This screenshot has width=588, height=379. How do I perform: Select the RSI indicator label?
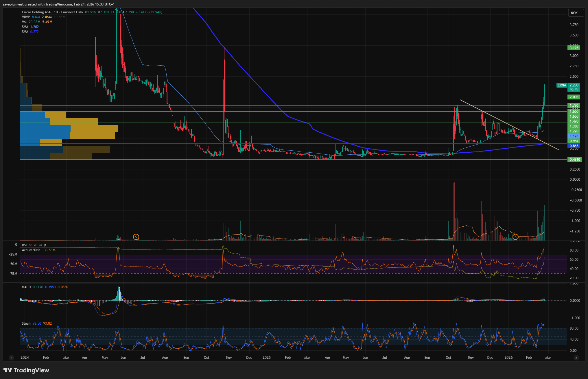point(24,245)
